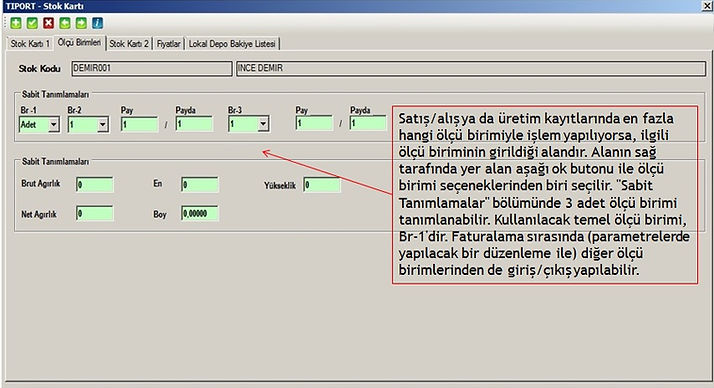Click the Boy field showing 0,00000
714x388 pixels.
[x=200, y=214]
